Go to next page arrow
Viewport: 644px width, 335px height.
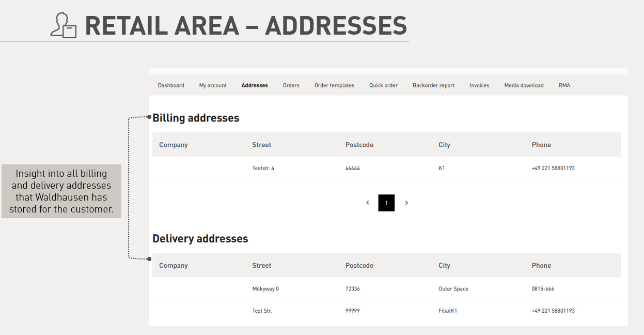pyautogui.click(x=406, y=203)
